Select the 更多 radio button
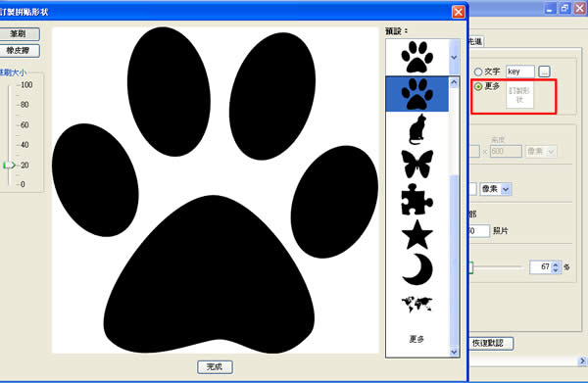Image resolution: width=588 pixels, height=383 pixels. click(478, 86)
